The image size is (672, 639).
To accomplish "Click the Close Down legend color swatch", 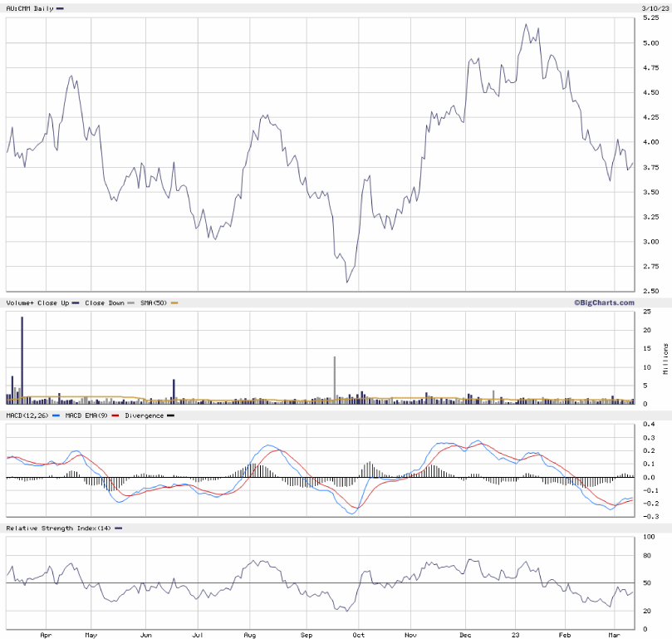I will tap(130, 303).
